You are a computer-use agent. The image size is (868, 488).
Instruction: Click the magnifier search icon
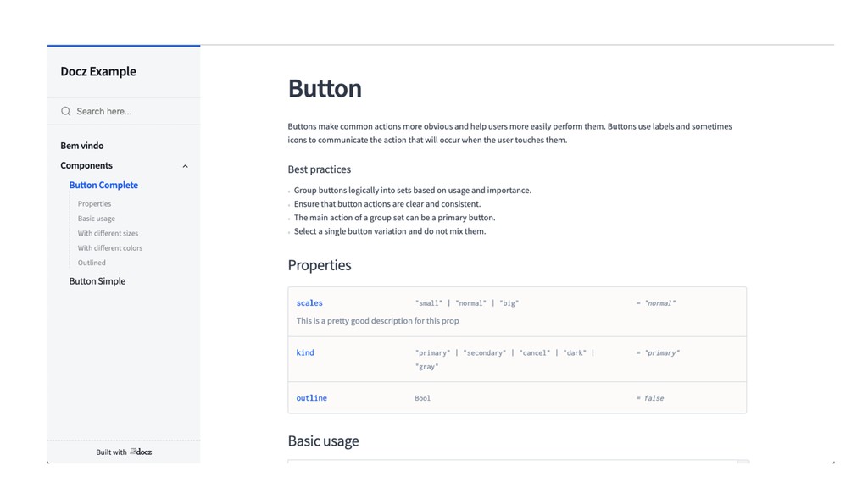[x=66, y=111]
